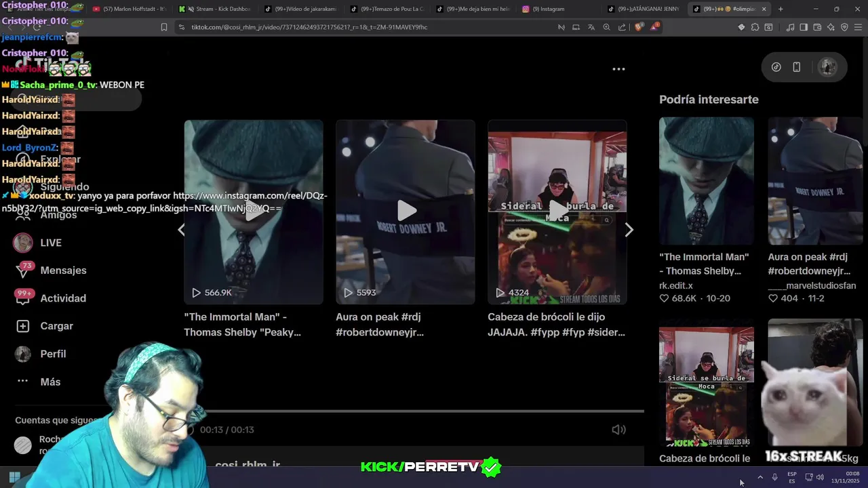Bookmark the page with the bookmark icon
This screenshot has height=488, width=868.
pyautogui.click(x=163, y=27)
